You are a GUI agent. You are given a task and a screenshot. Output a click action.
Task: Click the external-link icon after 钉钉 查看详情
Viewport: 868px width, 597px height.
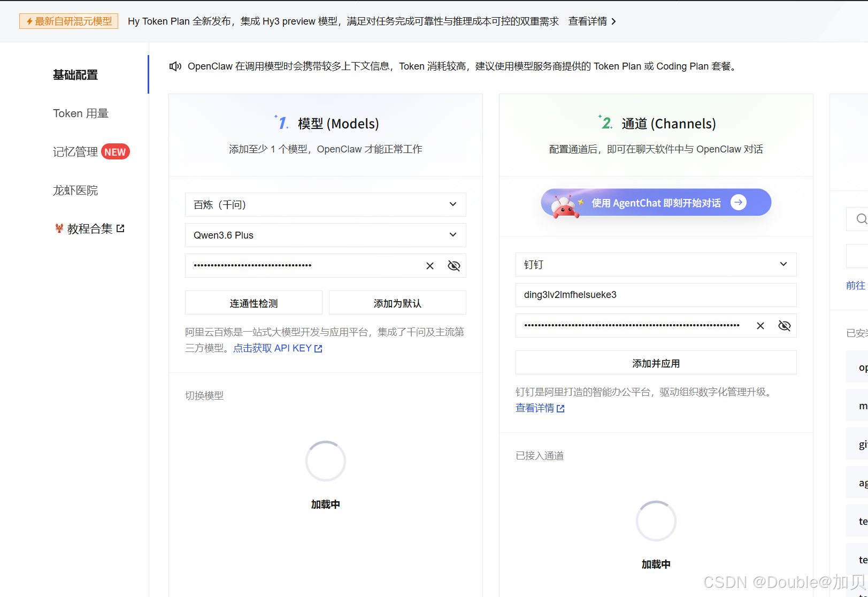coord(560,409)
